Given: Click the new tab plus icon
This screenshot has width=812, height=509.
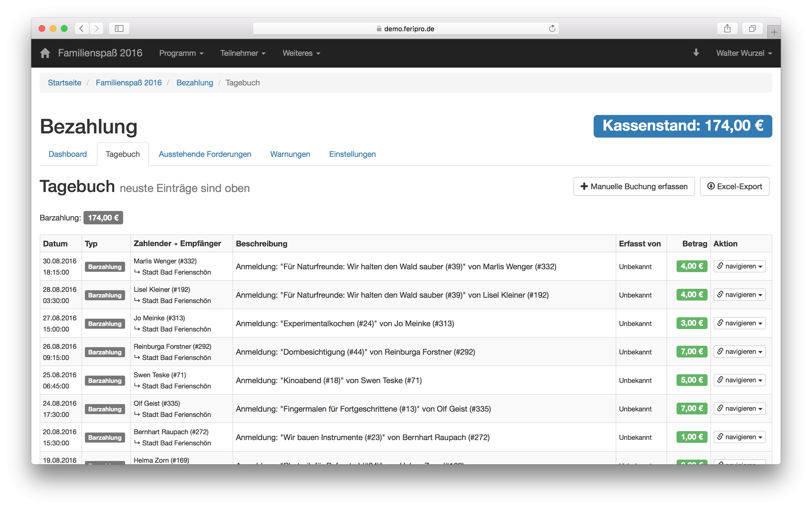Looking at the screenshot, I should (x=774, y=32).
